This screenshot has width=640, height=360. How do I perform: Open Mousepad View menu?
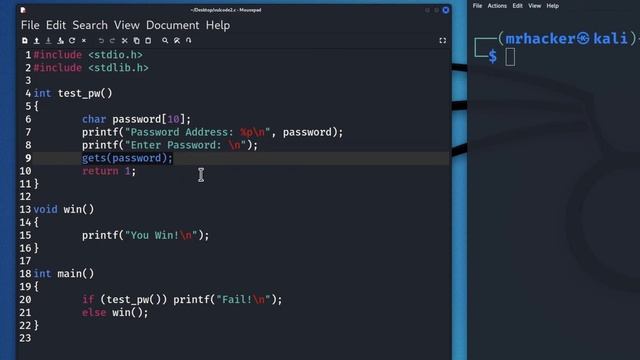tap(127, 25)
